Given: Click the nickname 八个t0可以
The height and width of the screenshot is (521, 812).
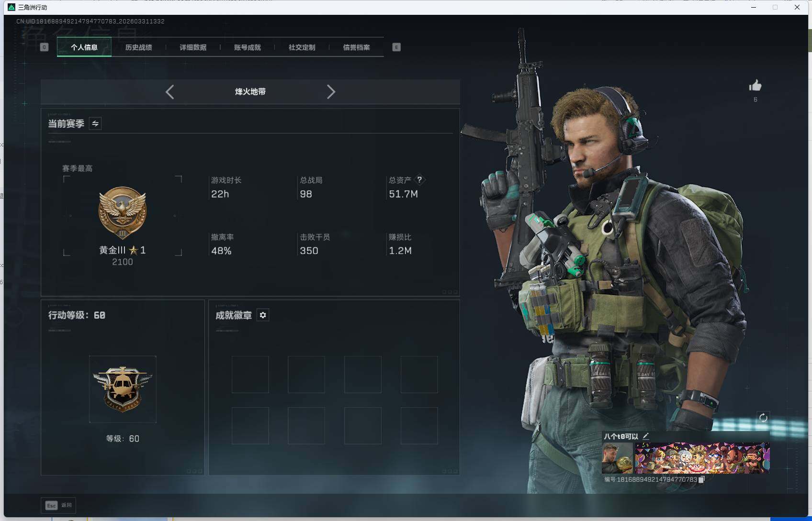Looking at the screenshot, I should pyautogui.click(x=621, y=436).
